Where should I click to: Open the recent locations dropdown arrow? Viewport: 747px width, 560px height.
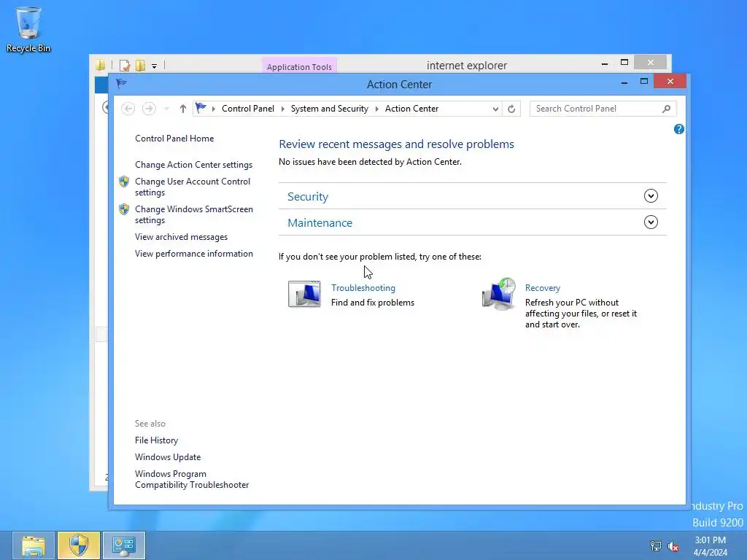(166, 109)
